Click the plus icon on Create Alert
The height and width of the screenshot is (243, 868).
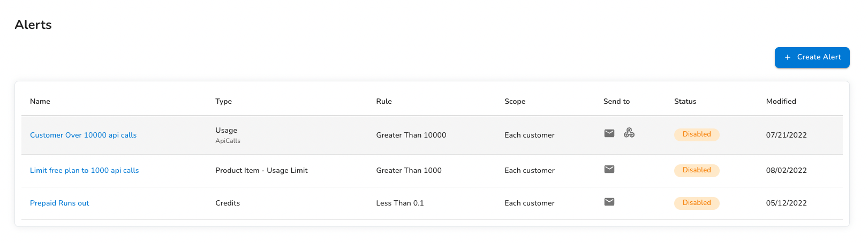click(787, 57)
